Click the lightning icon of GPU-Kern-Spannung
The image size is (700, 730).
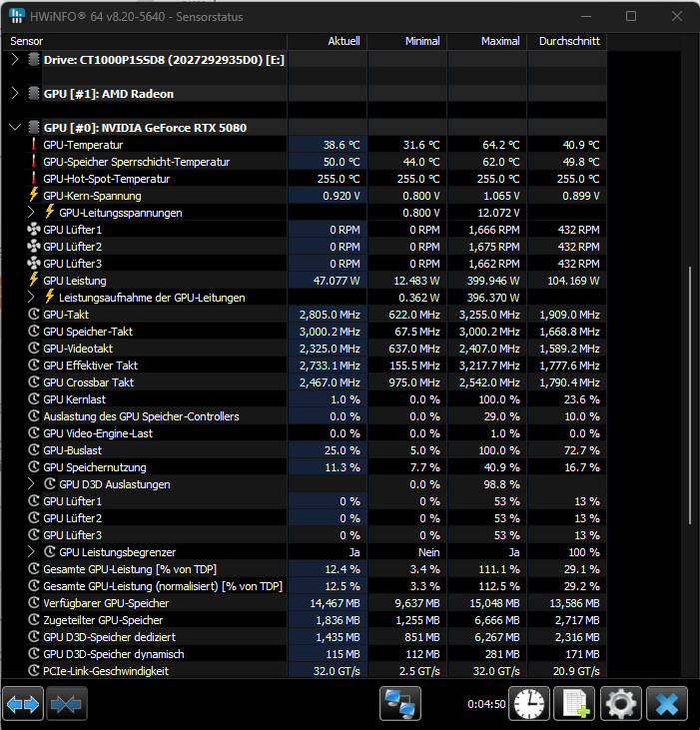click(34, 195)
